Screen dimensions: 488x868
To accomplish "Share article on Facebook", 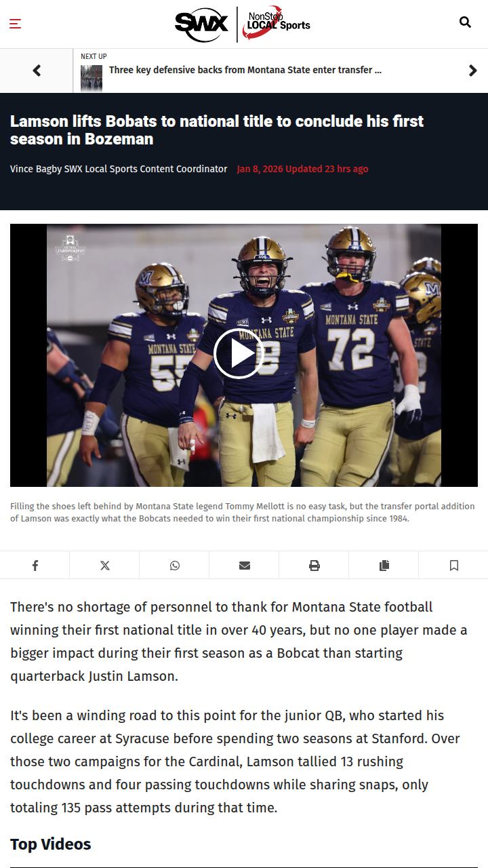I will coord(35,565).
